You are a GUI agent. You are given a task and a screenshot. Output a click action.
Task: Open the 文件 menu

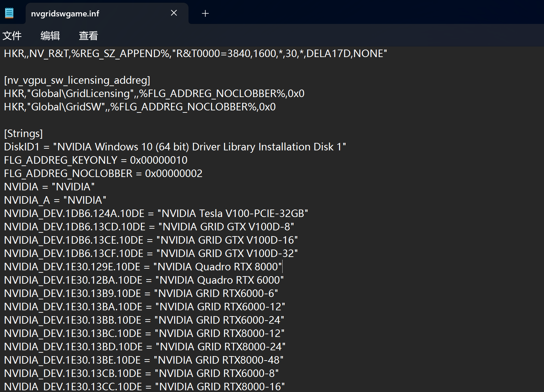(x=12, y=36)
